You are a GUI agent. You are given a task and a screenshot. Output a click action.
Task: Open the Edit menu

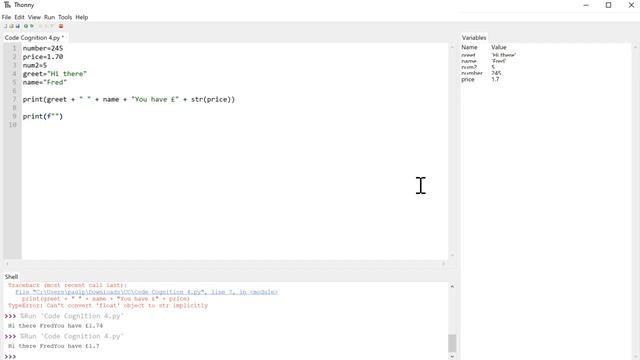pyautogui.click(x=19, y=17)
